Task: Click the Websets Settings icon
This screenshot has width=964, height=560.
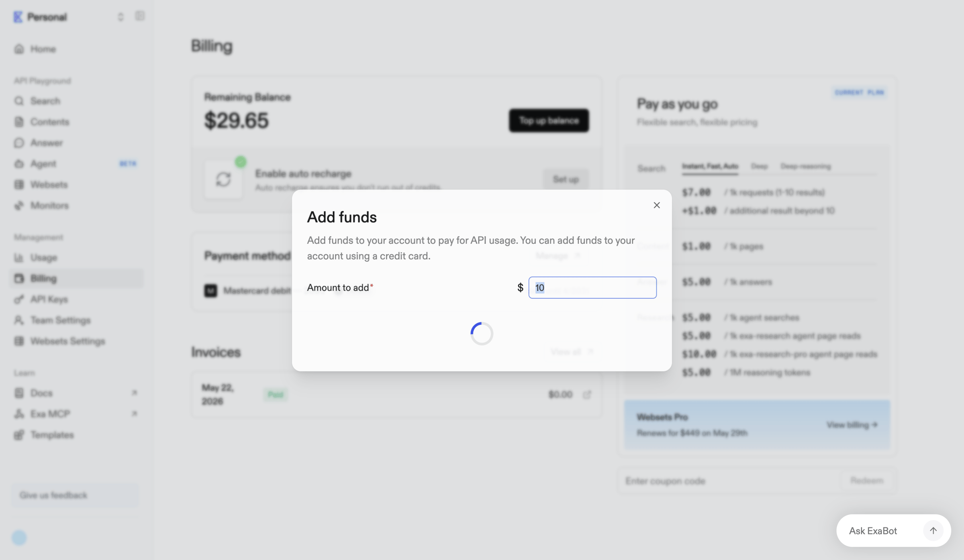Action: (19, 341)
